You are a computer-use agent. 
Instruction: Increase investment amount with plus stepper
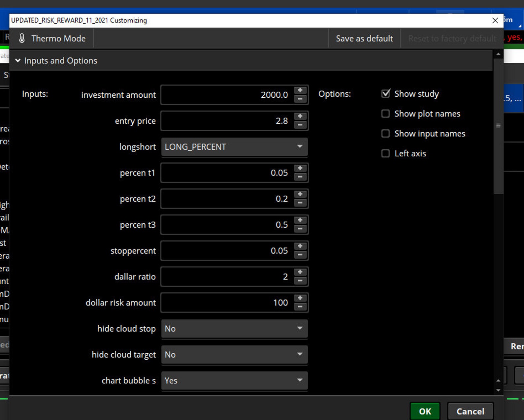tap(300, 90)
